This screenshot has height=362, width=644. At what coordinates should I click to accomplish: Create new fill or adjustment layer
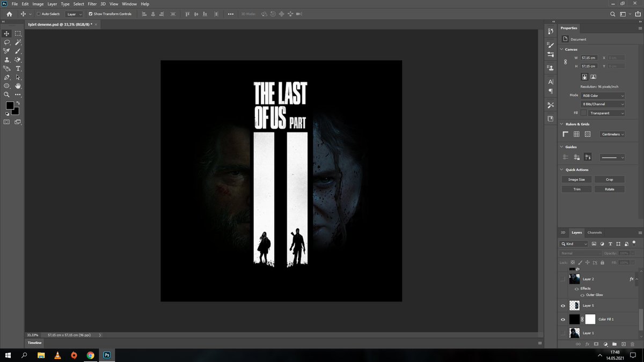click(605, 344)
